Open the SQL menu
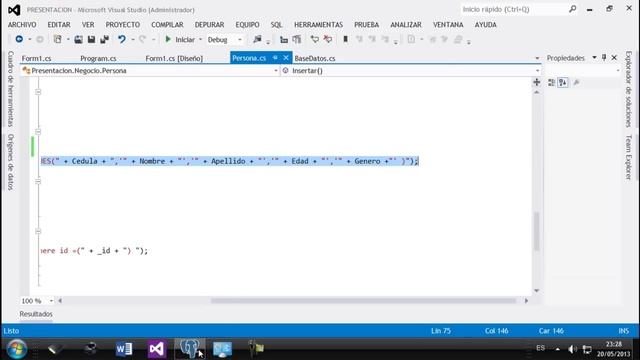The image size is (640, 360). click(276, 25)
